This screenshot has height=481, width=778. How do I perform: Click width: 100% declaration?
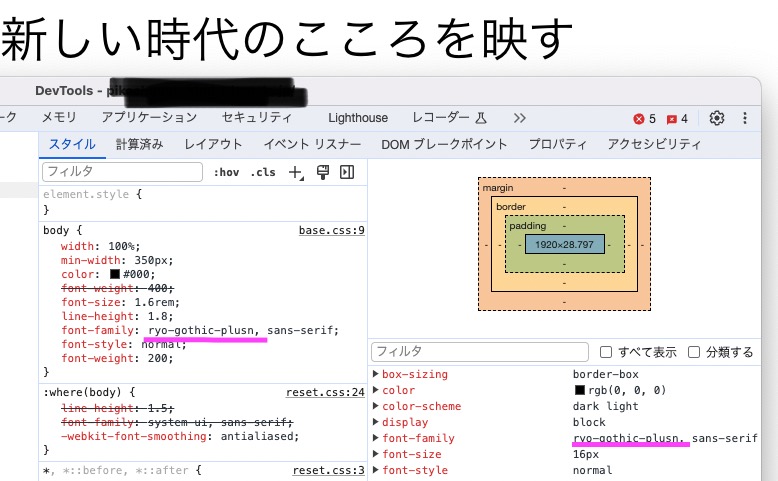101,246
